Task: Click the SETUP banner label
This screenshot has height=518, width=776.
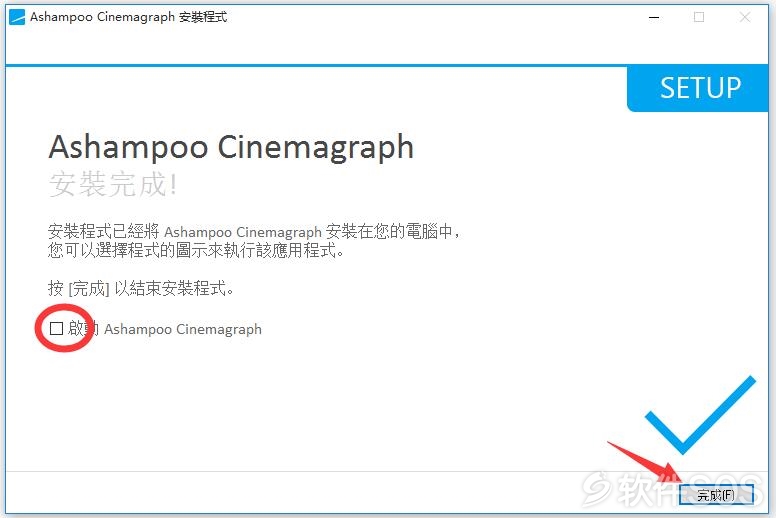Action: [700, 88]
